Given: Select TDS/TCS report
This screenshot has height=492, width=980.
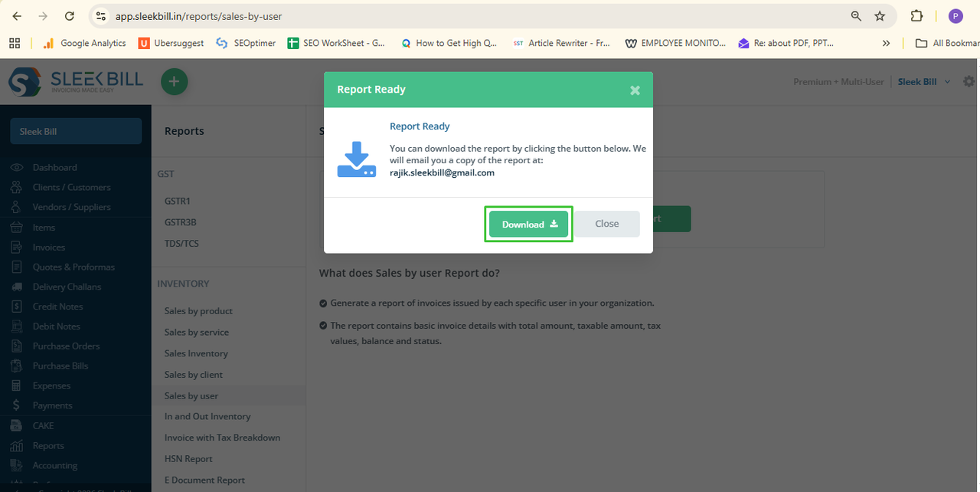Looking at the screenshot, I should pyautogui.click(x=181, y=244).
